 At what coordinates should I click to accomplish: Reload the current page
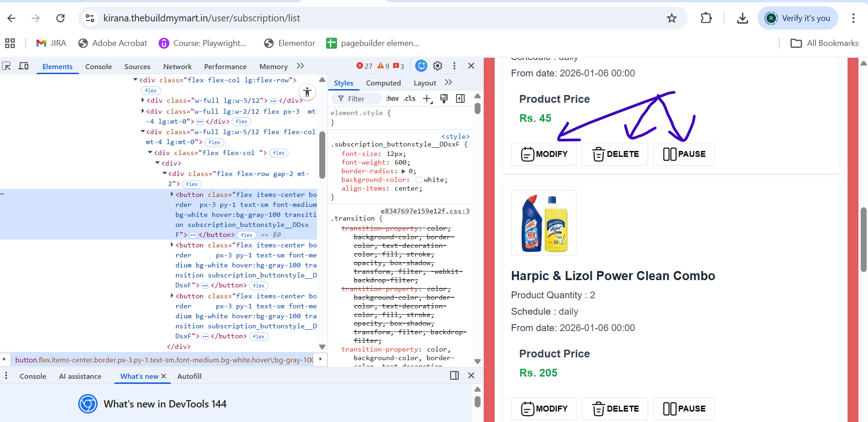(60, 18)
